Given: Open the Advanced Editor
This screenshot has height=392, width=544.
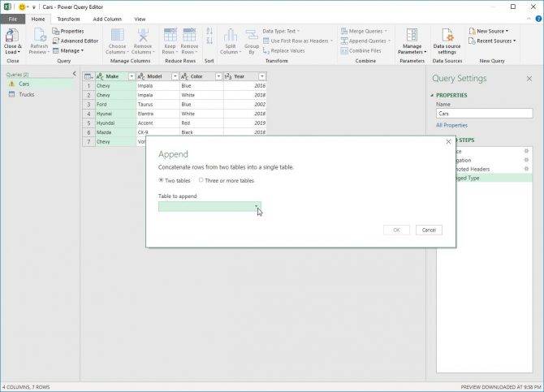Looking at the screenshot, I should 76,41.
